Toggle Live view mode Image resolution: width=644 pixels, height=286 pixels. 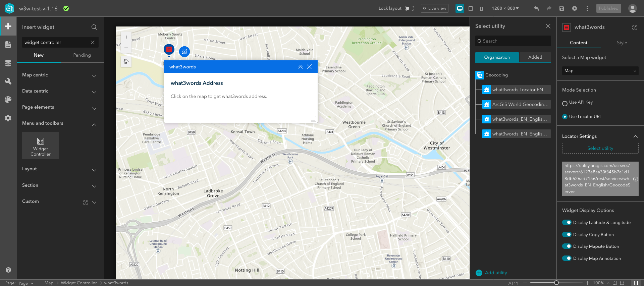pos(435,8)
